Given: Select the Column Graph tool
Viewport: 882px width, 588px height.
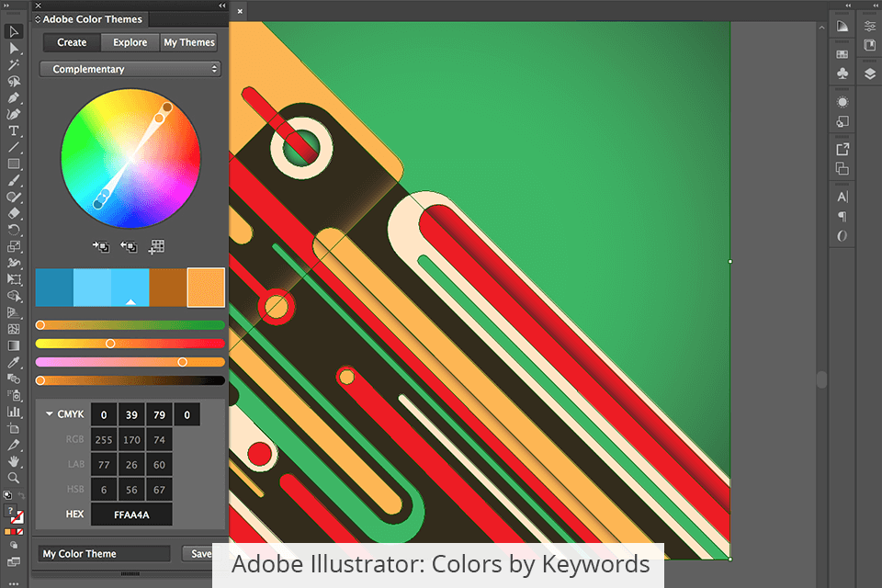Looking at the screenshot, I should click(14, 412).
